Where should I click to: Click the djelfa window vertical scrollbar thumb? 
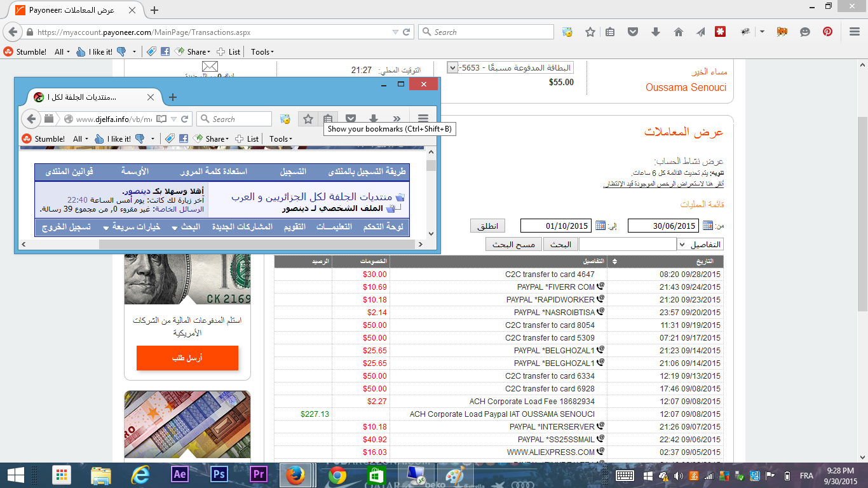[x=431, y=166]
